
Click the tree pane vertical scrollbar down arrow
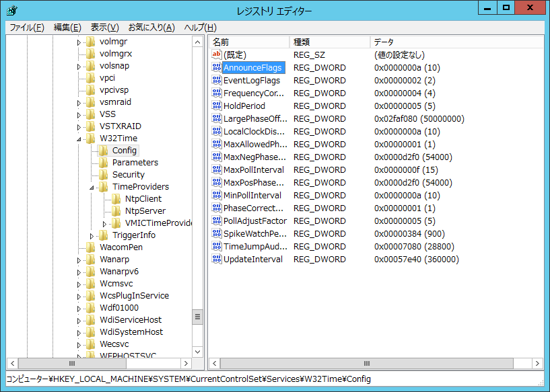(197, 351)
